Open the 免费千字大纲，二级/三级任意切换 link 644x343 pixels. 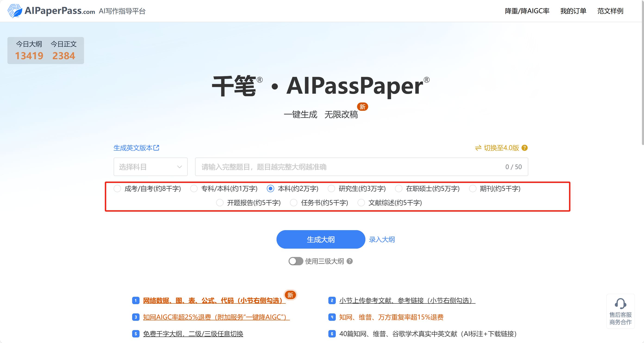193,334
